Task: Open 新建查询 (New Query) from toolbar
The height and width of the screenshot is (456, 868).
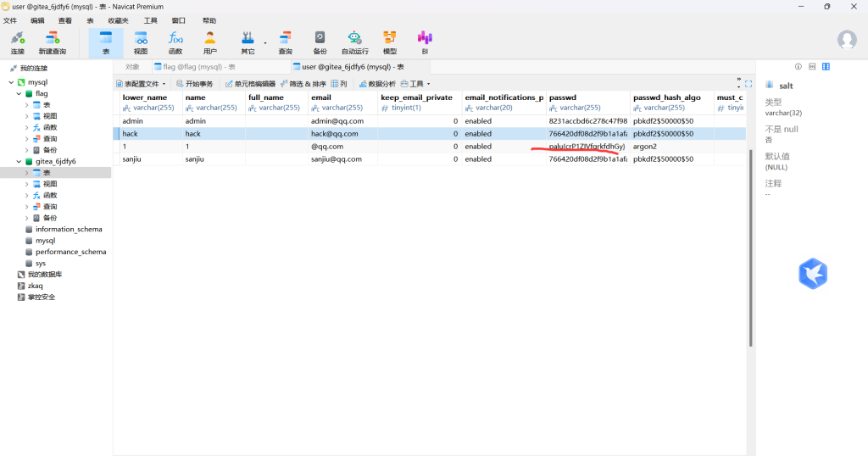Action: 52,42
